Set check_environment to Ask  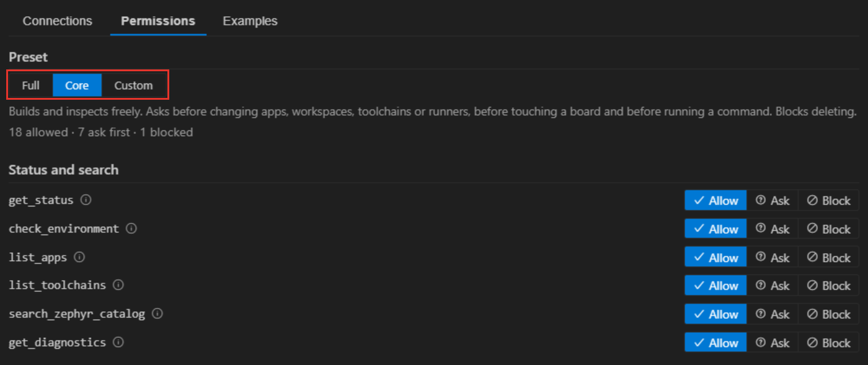tap(773, 229)
